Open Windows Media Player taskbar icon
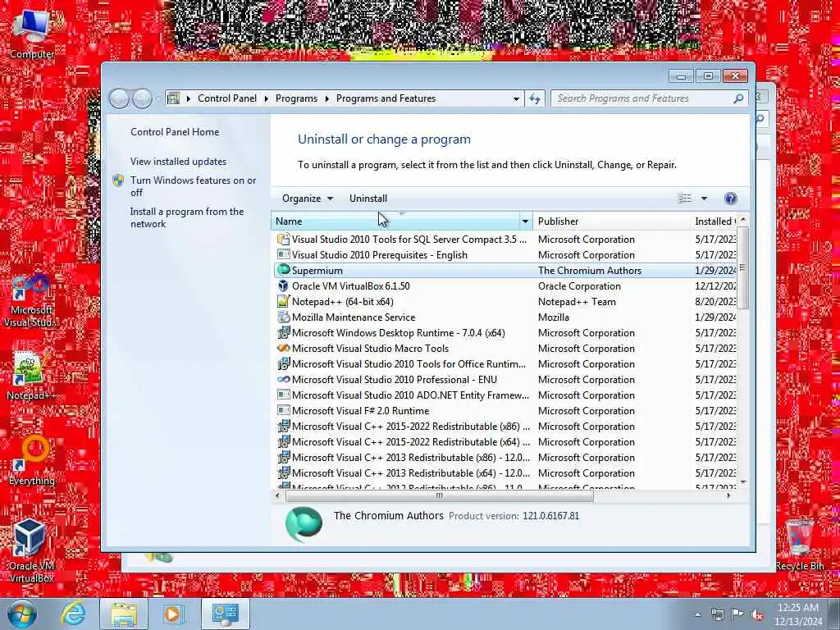 click(173, 614)
